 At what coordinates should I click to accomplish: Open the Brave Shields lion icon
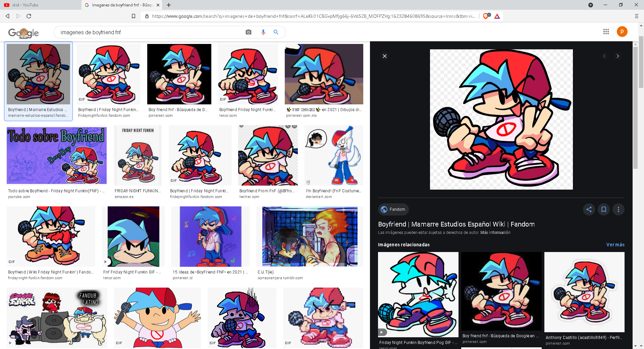pos(486,16)
